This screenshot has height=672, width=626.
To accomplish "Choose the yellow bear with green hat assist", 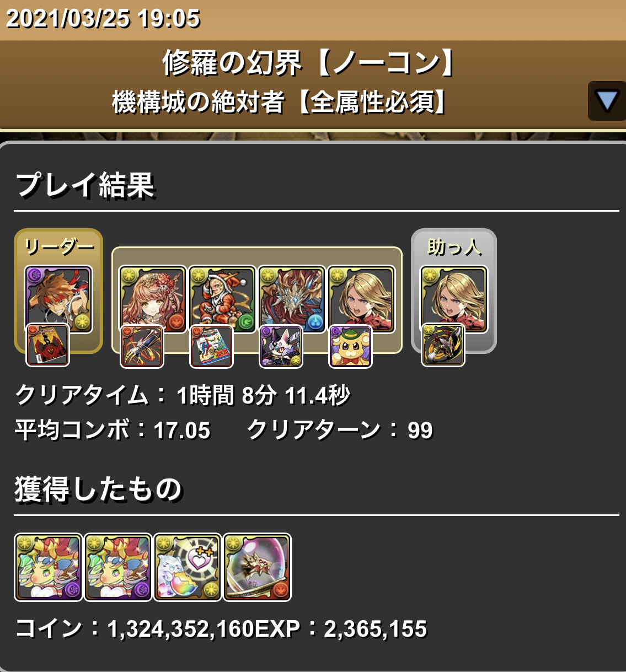I will [x=350, y=347].
